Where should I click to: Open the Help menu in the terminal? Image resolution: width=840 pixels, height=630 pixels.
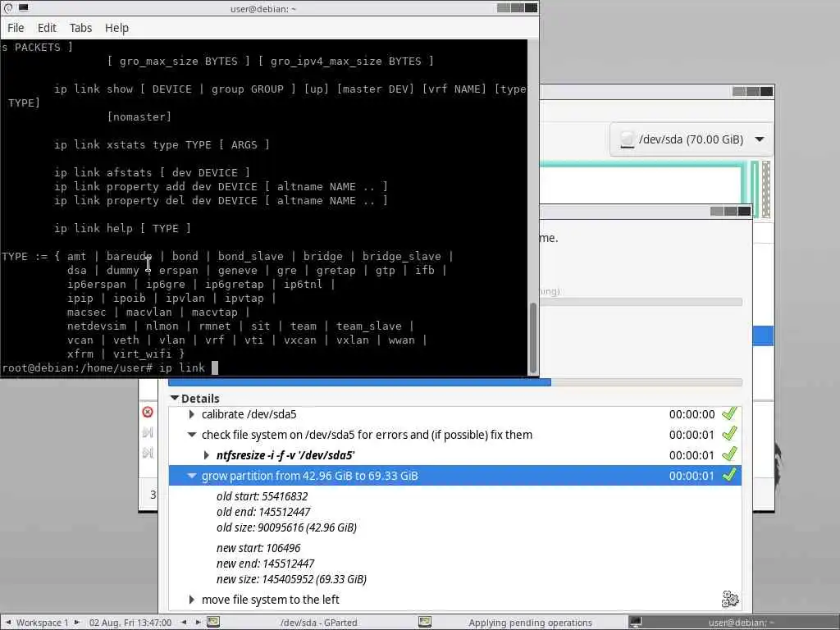coord(116,28)
